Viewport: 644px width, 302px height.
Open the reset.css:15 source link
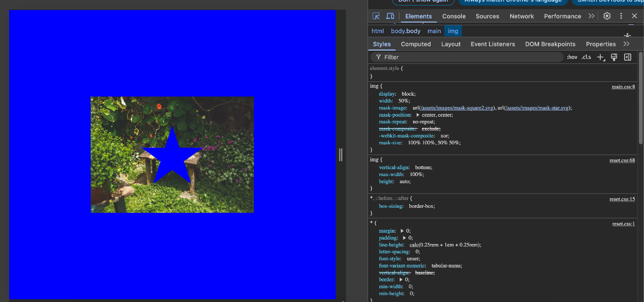pyautogui.click(x=622, y=199)
